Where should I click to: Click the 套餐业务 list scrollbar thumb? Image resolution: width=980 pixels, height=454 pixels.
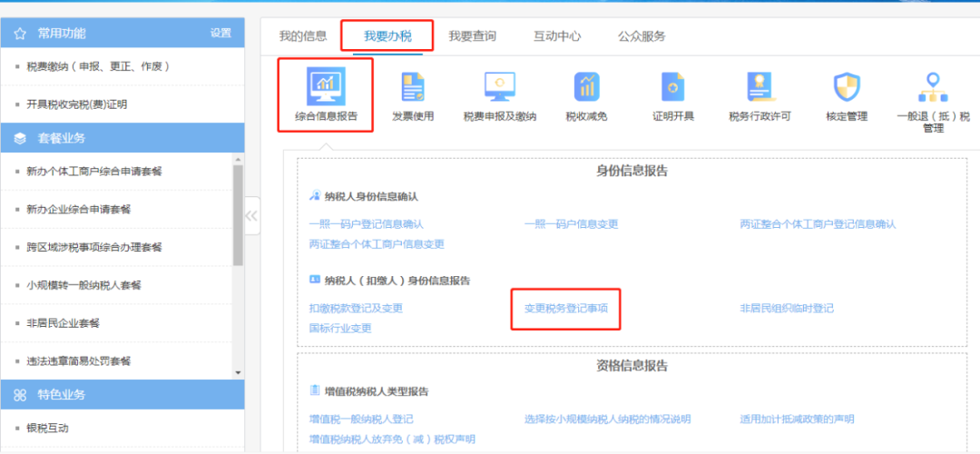click(238, 216)
